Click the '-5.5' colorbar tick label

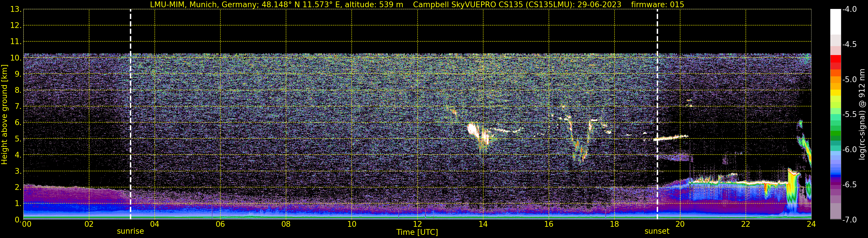click(x=850, y=114)
